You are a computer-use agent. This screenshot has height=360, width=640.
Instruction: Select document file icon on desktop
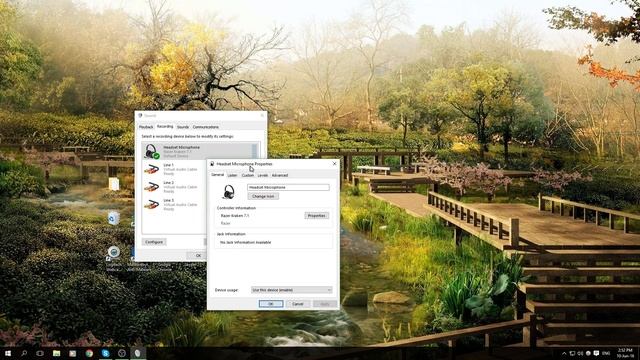pyautogui.click(x=114, y=184)
